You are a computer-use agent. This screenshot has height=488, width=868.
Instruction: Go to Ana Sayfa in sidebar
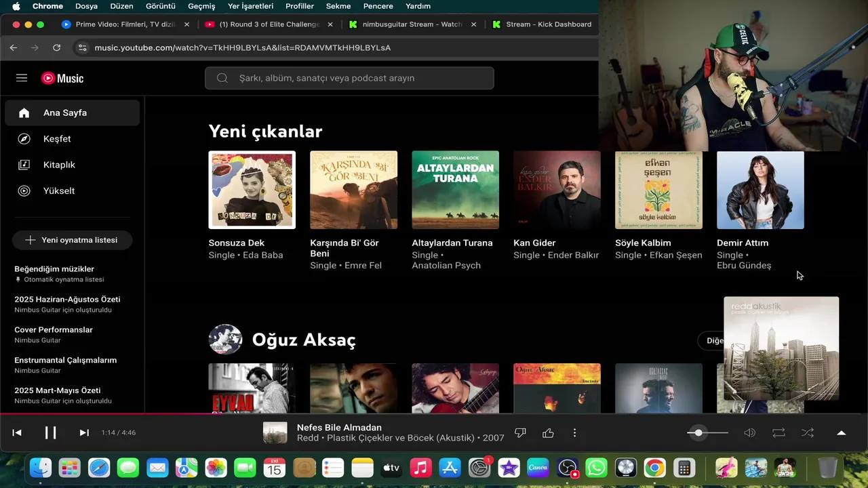click(x=73, y=113)
